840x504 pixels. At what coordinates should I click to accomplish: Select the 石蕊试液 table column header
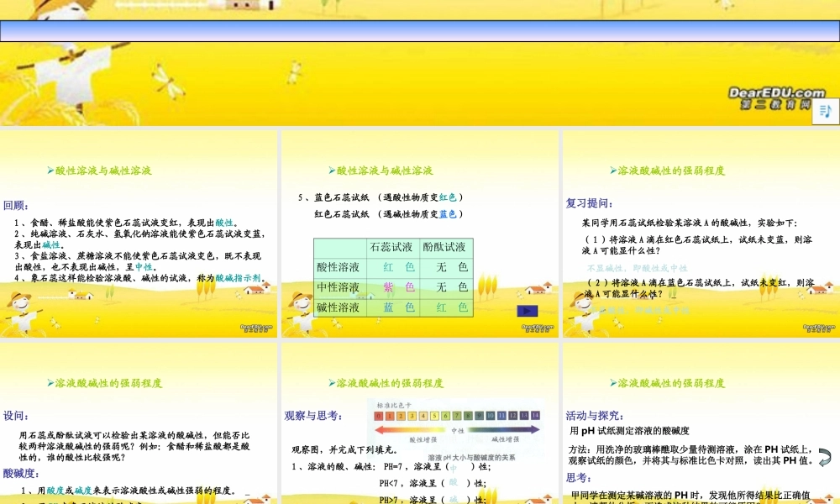coord(391,247)
